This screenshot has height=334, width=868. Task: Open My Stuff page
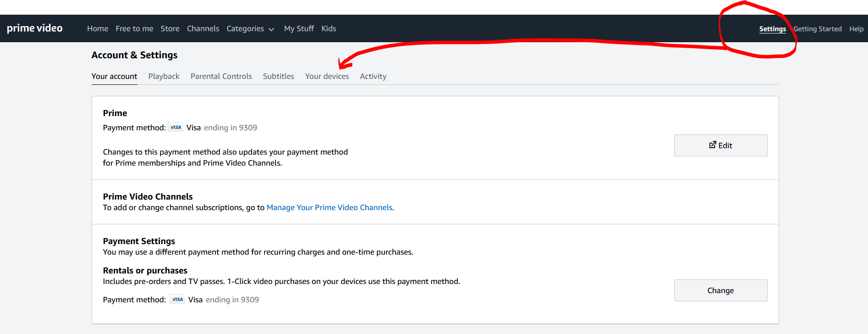point(299,29)
